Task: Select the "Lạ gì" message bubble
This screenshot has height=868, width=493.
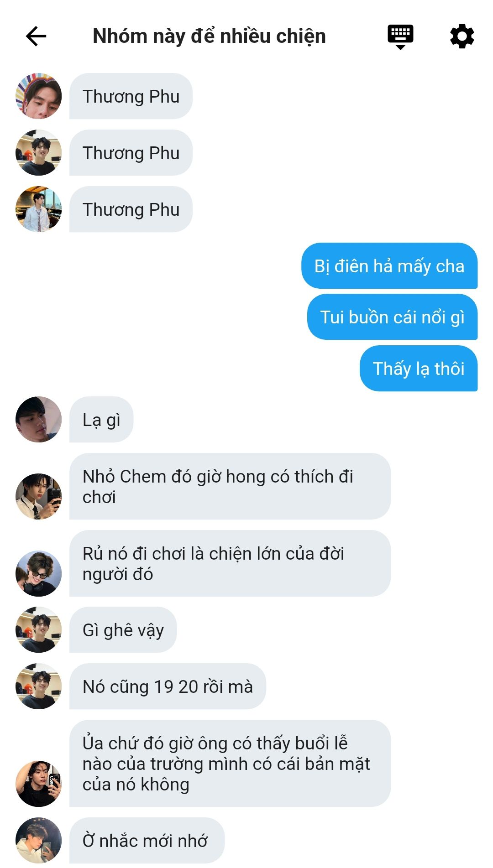Action: click(x=101, y=420)
